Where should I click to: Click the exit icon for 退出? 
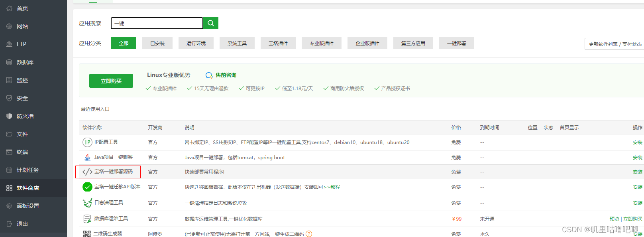click(9, 224)
